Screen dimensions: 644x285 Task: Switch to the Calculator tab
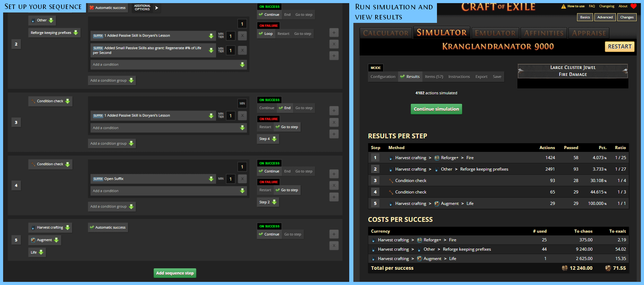pos(386,33)
